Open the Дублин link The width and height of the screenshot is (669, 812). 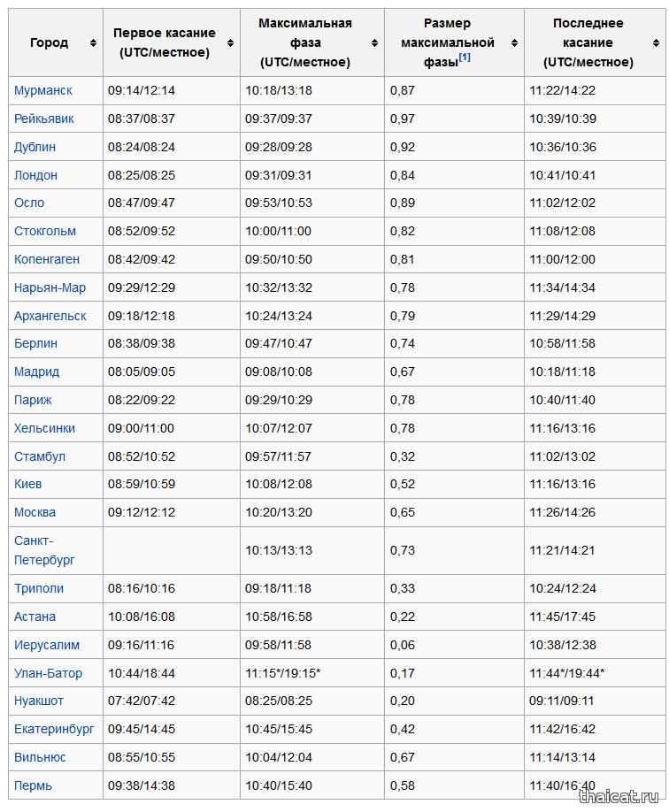pos(35,147)
